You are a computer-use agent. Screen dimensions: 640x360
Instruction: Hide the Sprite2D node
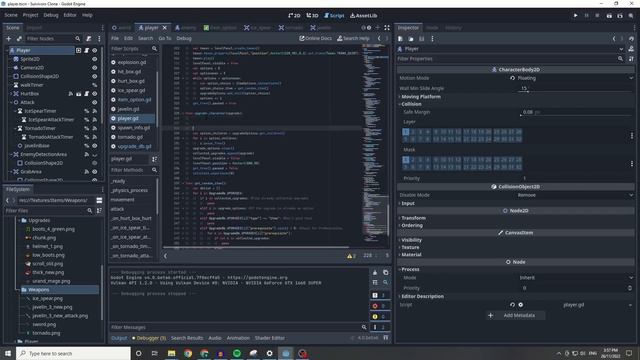[94, 59]
